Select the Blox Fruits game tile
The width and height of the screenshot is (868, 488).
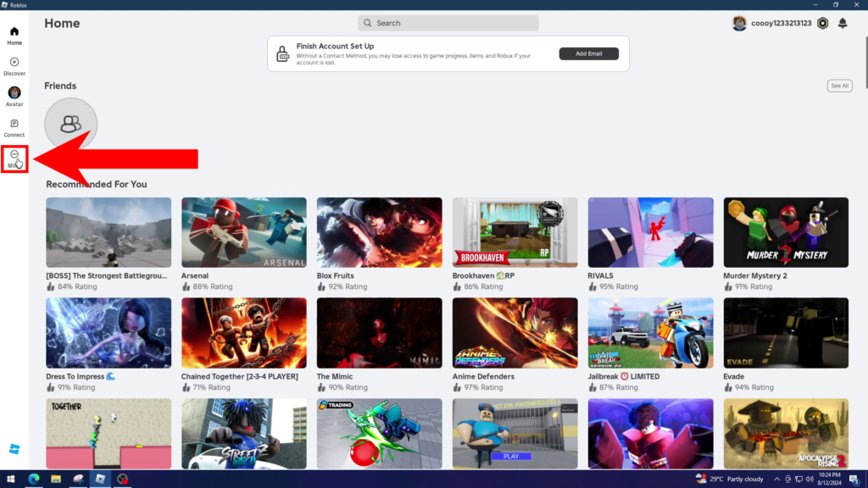(x=379, y=233)
